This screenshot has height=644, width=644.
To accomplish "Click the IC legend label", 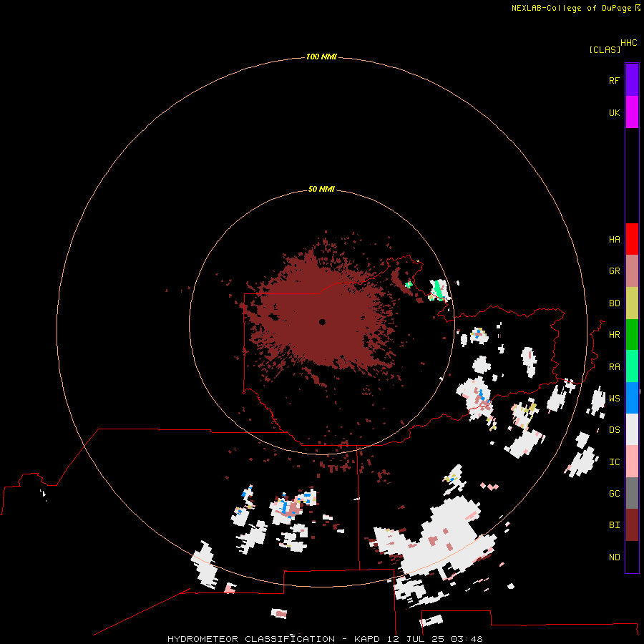I will tap(614, 462).
